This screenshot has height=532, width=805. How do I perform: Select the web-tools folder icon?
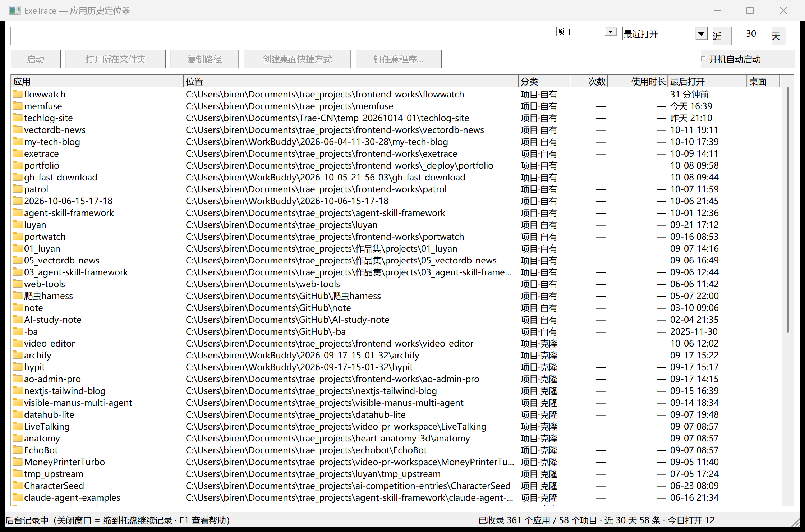click(x=18, y=284)
